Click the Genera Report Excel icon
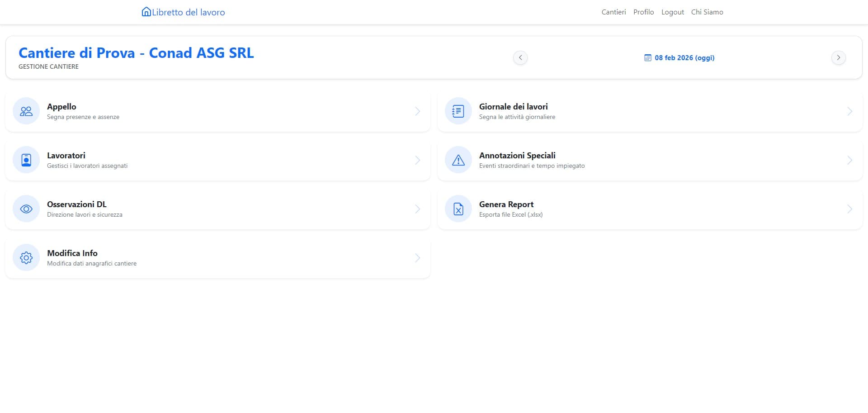Screen dimensions: 868x413 tap(458, 209)
